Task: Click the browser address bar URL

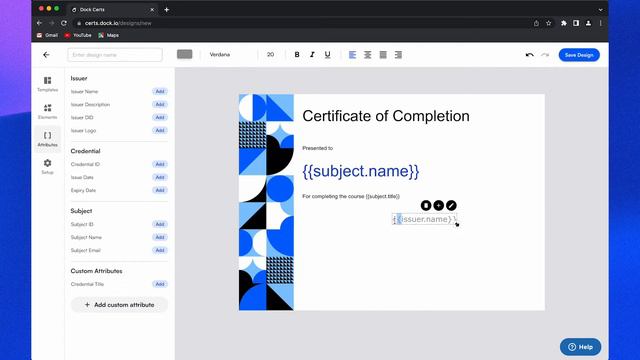Action: click(x=118, y=23)
